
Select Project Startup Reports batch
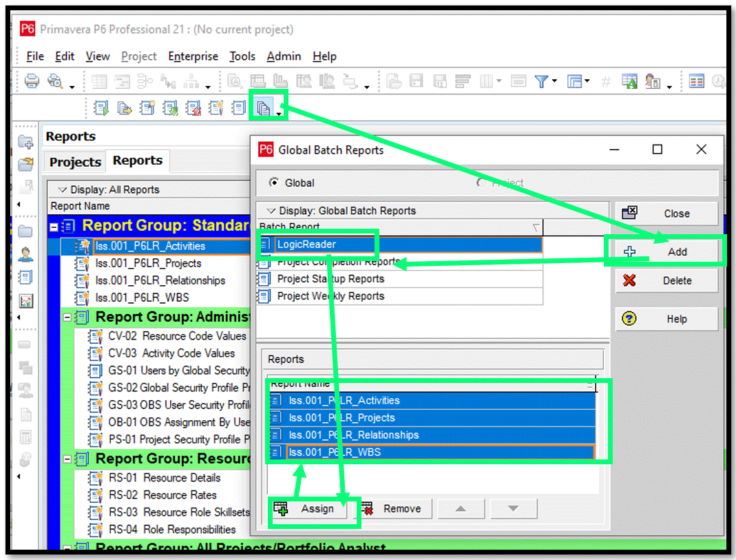[400, 279]
